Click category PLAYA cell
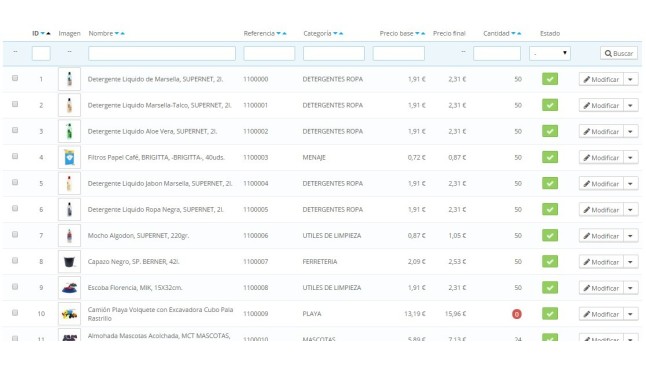Viewport: 646px width, 366px height. [x=312, y=314]
